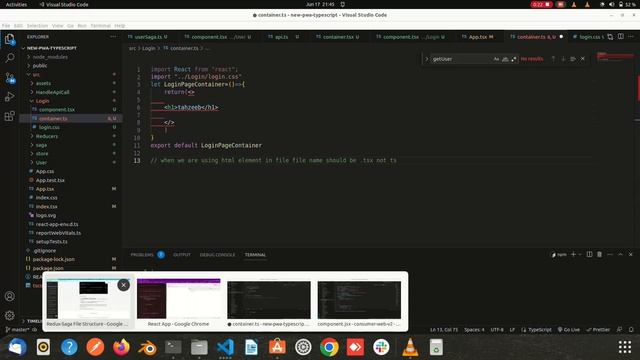Open the terminal launch profile dropdown arrow

click(x=580, y=254)
